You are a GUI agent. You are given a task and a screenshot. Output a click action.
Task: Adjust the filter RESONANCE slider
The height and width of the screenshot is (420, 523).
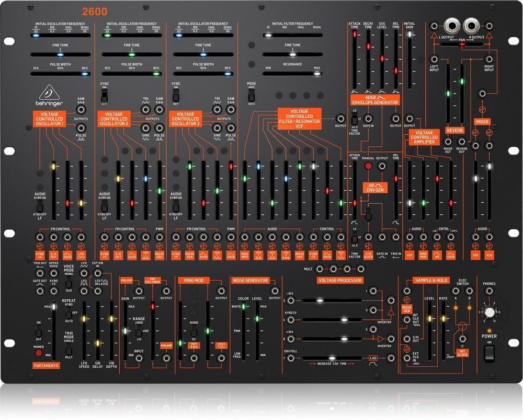tap(292, 74)
